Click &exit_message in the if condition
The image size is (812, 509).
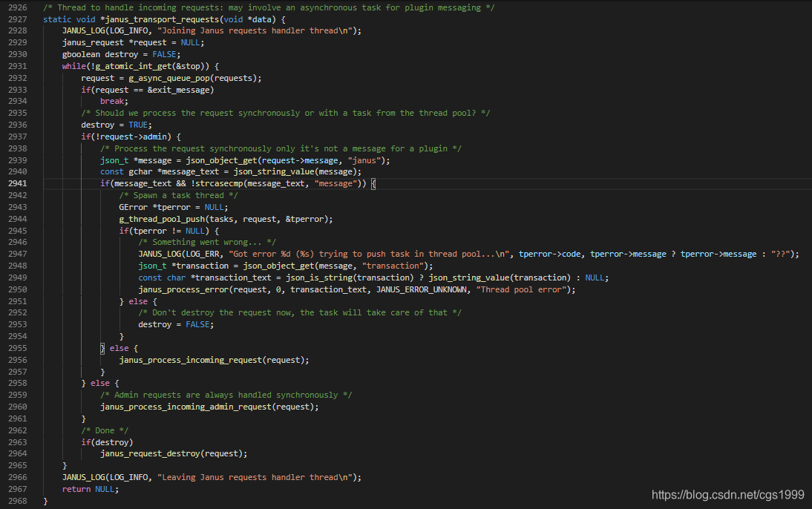[x=179, y=90]
